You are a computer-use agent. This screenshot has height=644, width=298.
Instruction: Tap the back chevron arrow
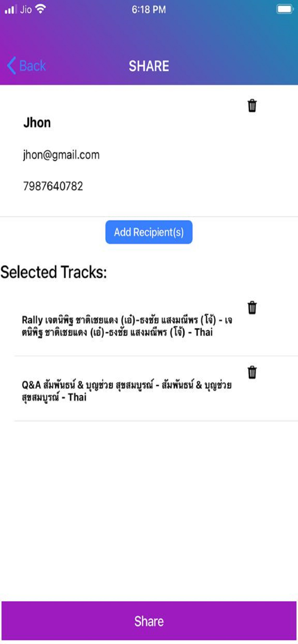[x=11, y=66]
